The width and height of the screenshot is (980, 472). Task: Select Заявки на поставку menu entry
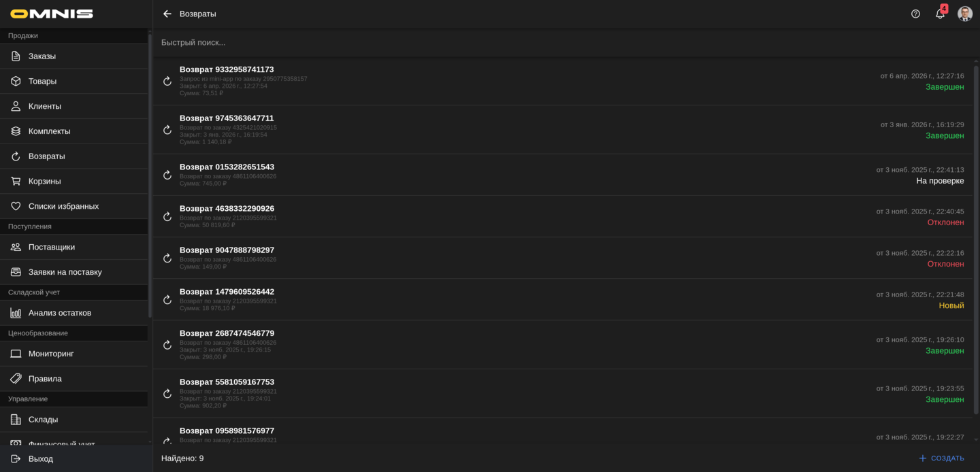[x=65, y=272]
